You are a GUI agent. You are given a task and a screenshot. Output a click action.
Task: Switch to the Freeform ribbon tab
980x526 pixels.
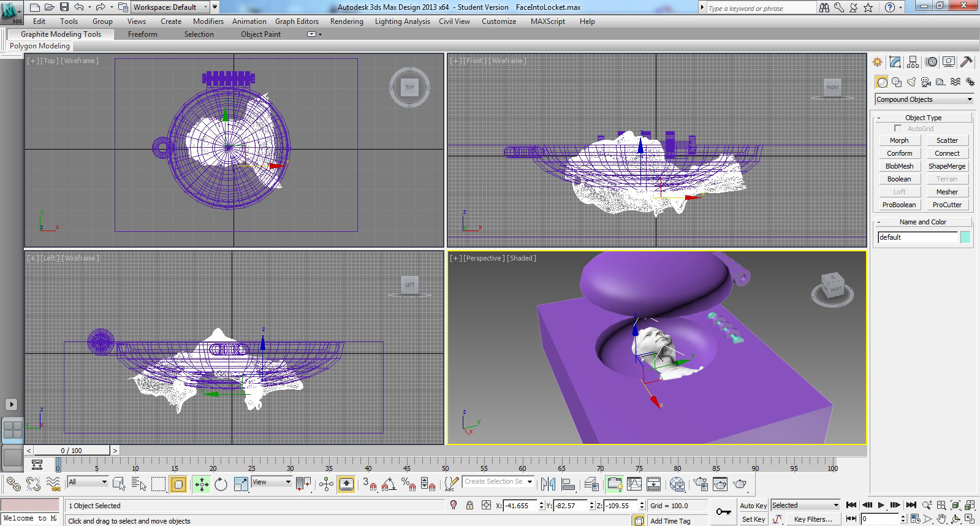[143, 34]
